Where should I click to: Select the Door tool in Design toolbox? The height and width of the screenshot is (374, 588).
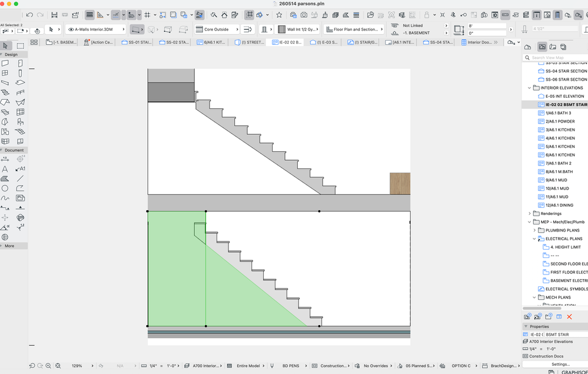20,64
